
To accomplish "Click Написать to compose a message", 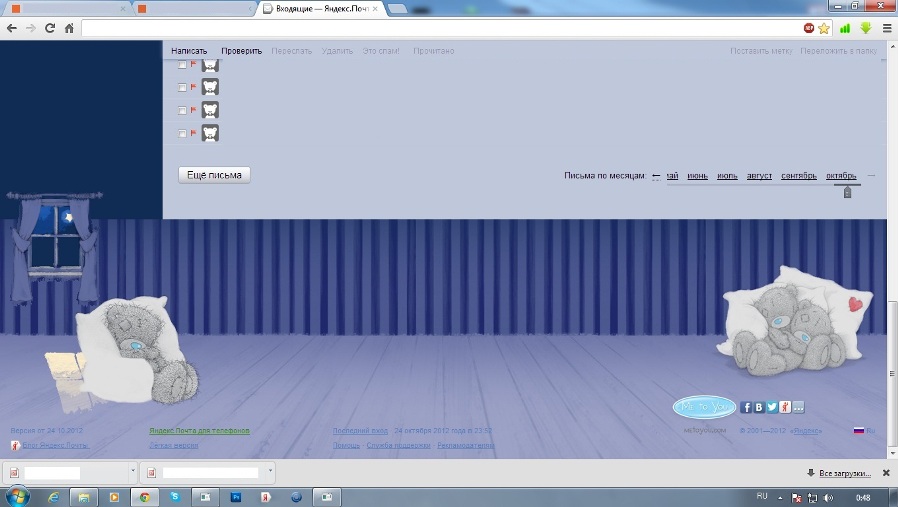I will pyautogui.click(x=189, y=51).
